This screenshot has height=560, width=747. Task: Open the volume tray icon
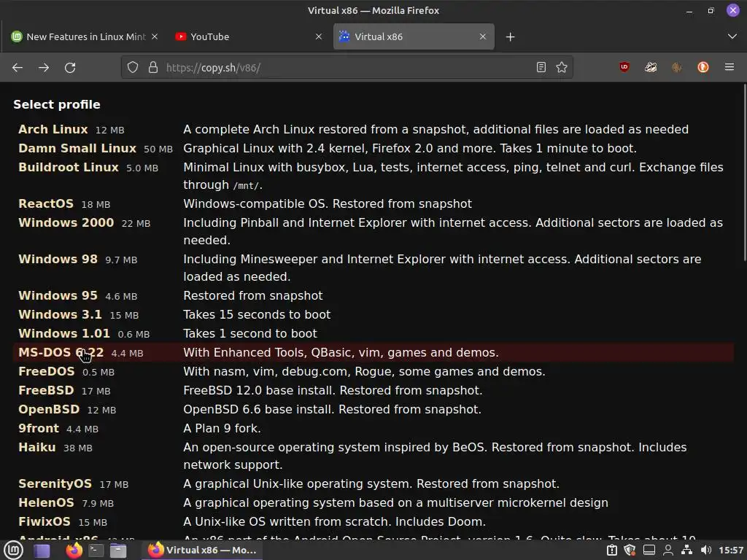pos(705,551)
